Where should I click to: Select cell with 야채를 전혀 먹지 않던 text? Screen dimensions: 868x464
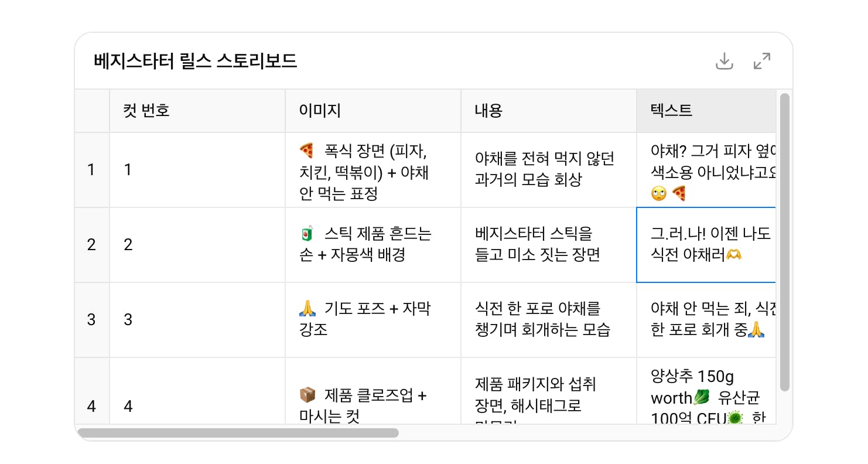click(549, 170)
